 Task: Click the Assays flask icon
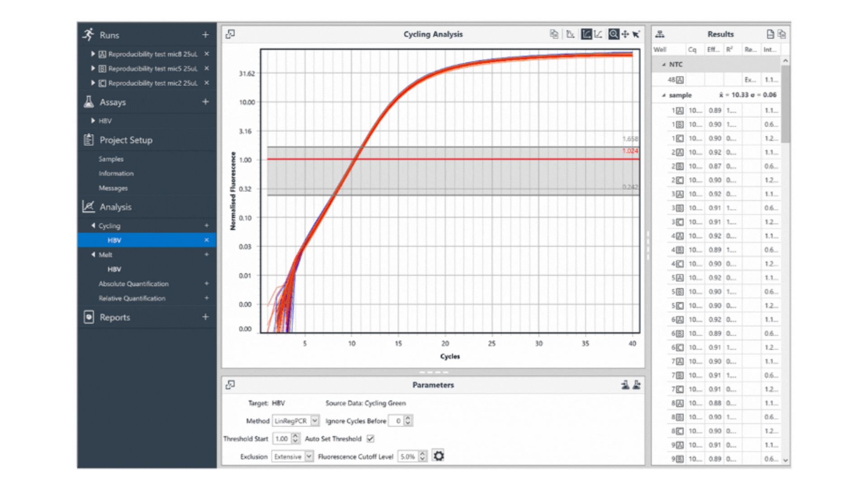tap(89, 102)
